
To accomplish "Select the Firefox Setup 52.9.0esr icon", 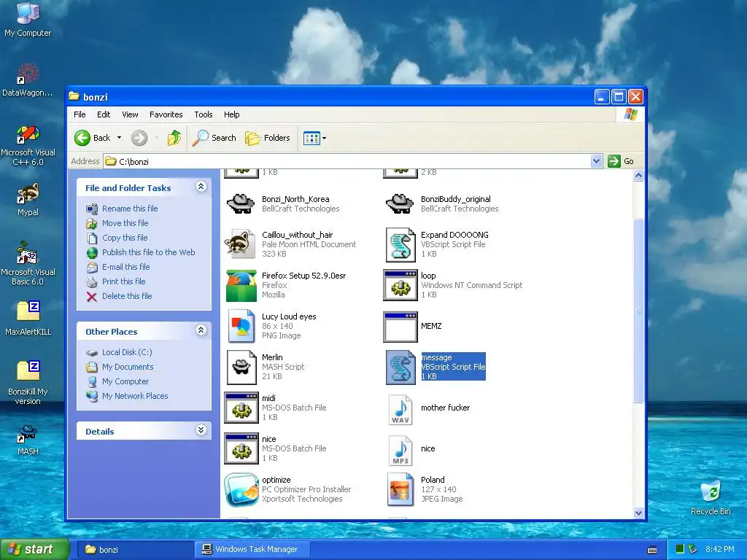I will [x=241, y=285].
